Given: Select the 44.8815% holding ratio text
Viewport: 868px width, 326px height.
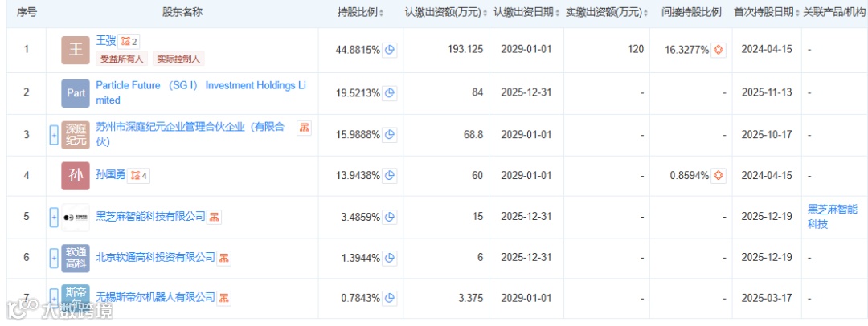Looking at the screenshot, I should (358, 50).
